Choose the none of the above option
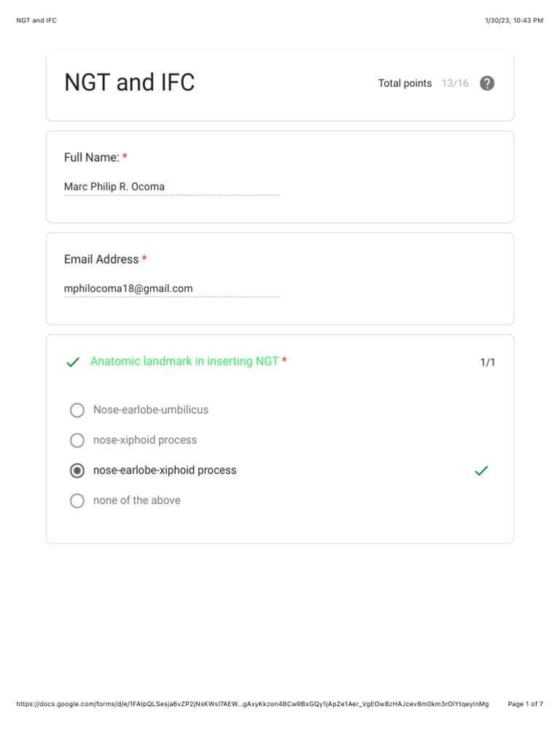The height and width of the screenshot is (747, 560). click(77, 500)
